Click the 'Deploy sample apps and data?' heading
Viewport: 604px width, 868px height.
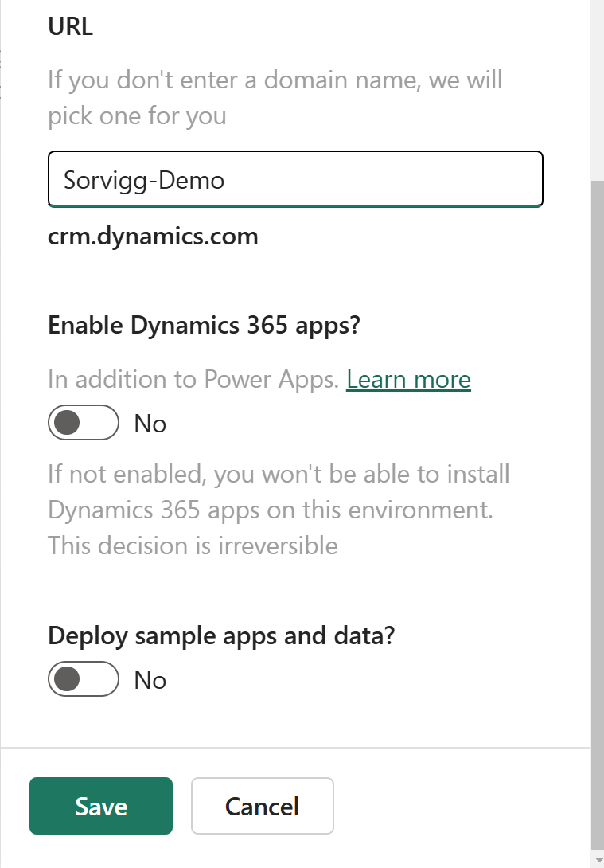coord(222,635)
